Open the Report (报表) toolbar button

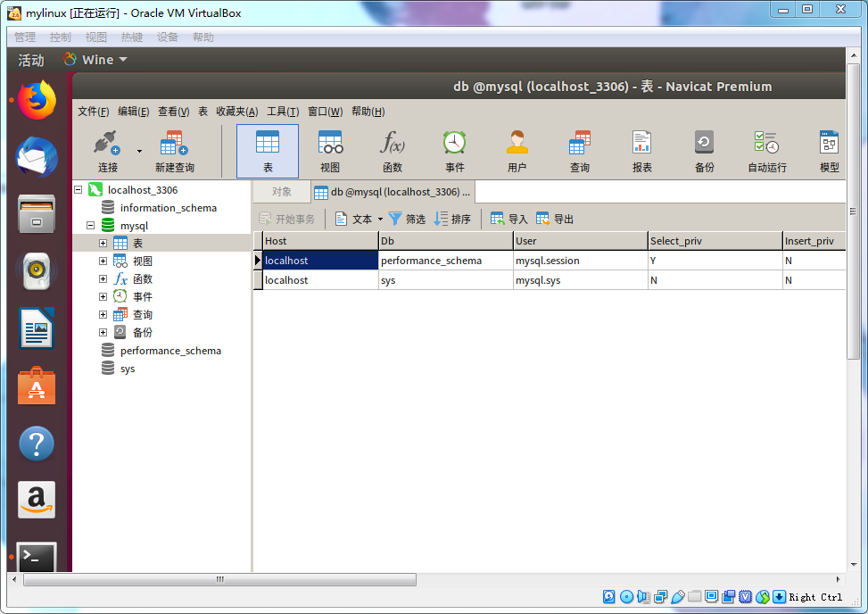641,151
